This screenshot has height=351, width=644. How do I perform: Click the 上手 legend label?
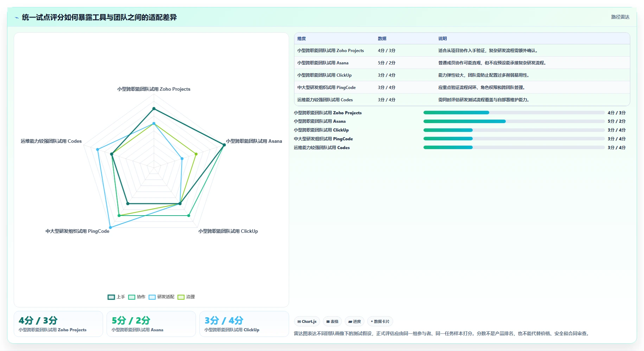(x=121, y=297)
